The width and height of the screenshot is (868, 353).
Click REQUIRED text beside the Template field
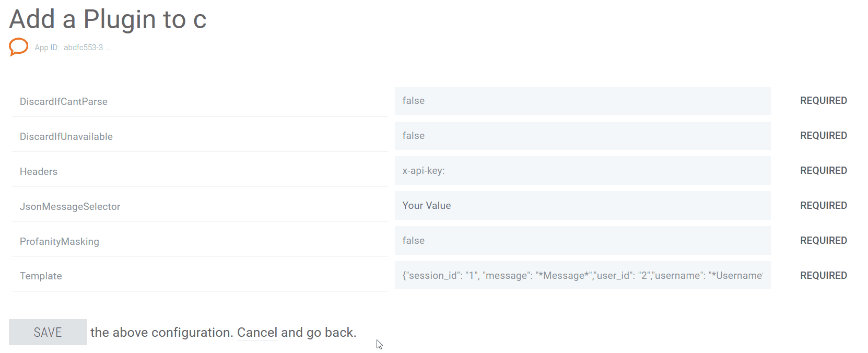(x=824, y=276)
